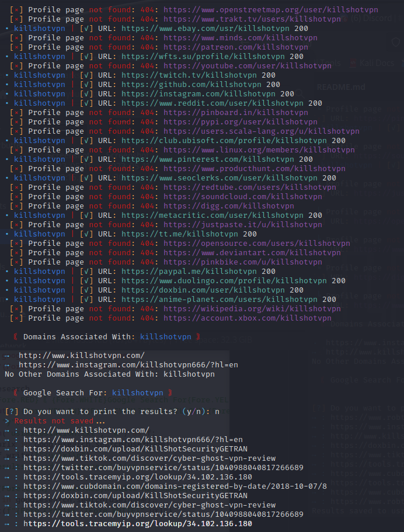Select the wikipedia.org wiki killshotvpn URL

(x=252, y=309)
